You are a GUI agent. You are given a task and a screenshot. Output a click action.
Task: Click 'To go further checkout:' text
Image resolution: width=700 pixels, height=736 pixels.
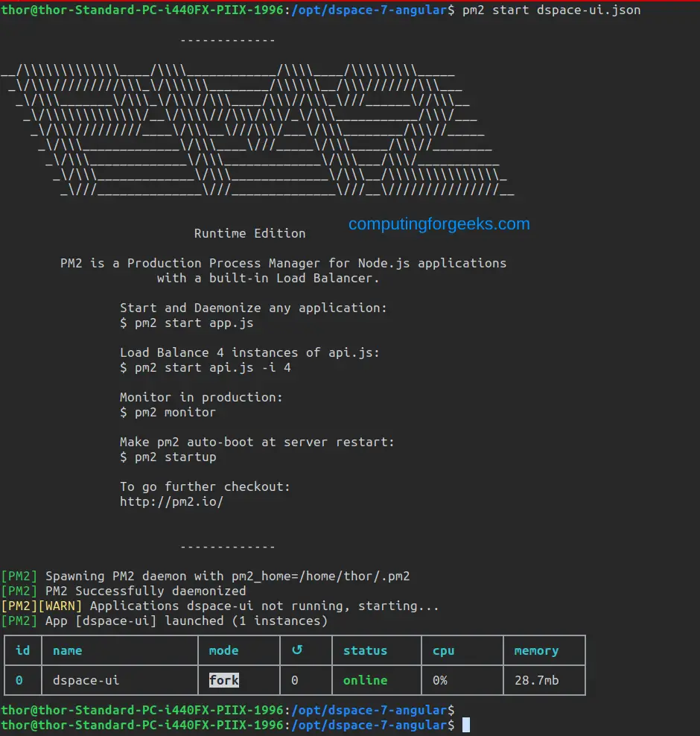tap(205, 486)
